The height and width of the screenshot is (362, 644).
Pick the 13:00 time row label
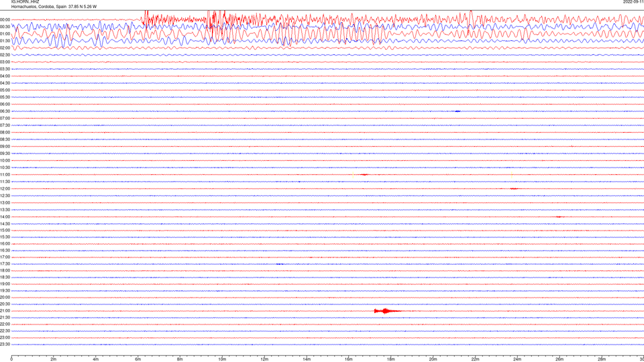(5, 202)
